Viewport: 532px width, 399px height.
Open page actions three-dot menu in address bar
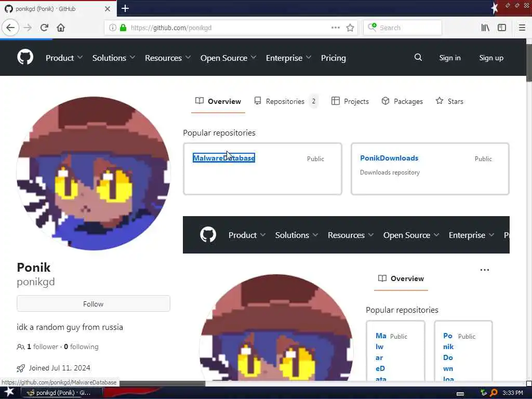(x=336, y=28)
